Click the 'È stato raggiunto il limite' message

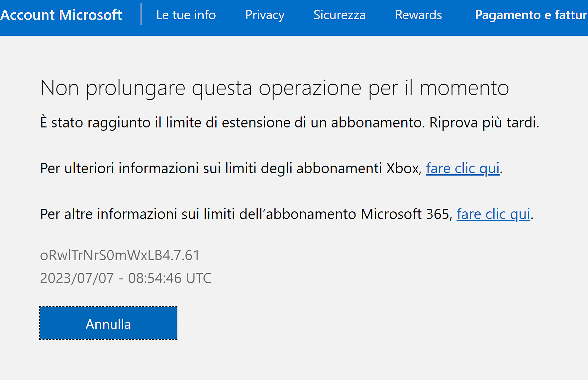[x=233, y=122]
